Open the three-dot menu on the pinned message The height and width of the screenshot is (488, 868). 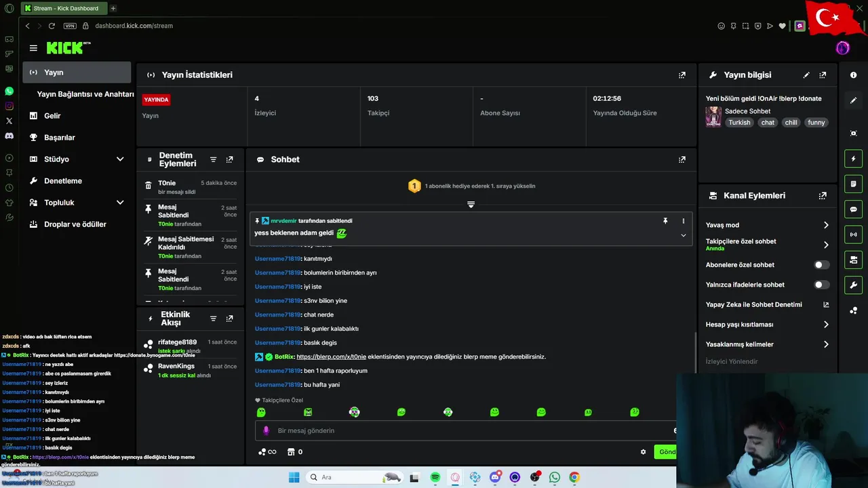[x=683, y=221]
